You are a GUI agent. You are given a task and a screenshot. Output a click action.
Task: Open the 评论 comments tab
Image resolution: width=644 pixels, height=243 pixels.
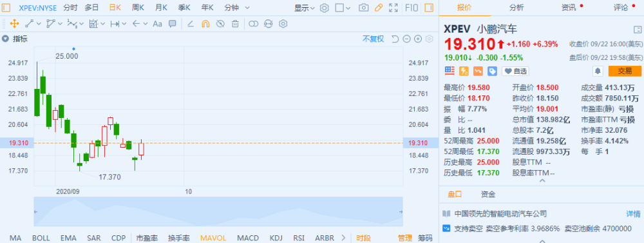coord(621,7)
